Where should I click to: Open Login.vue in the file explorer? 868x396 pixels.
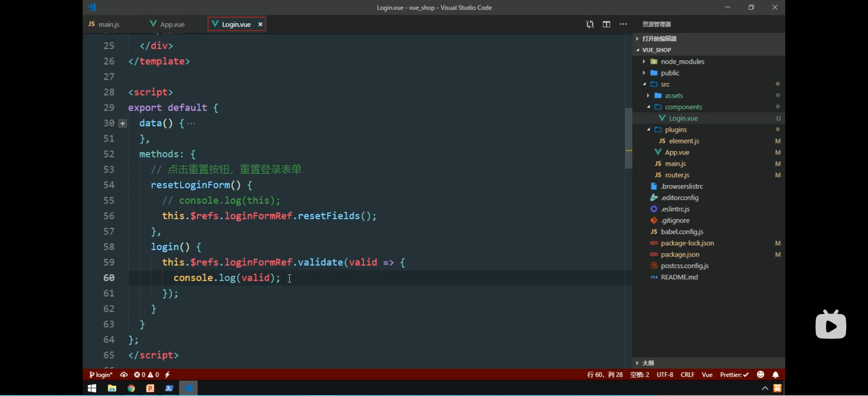click(x=708, y=118)
